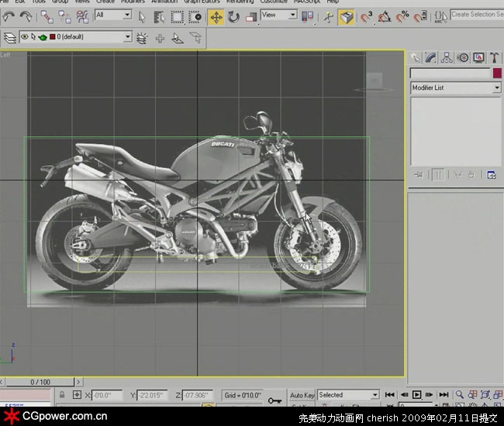Toggle Angle Snap
Viewport: 504px width, 426px height.
(x=384, y=17)
